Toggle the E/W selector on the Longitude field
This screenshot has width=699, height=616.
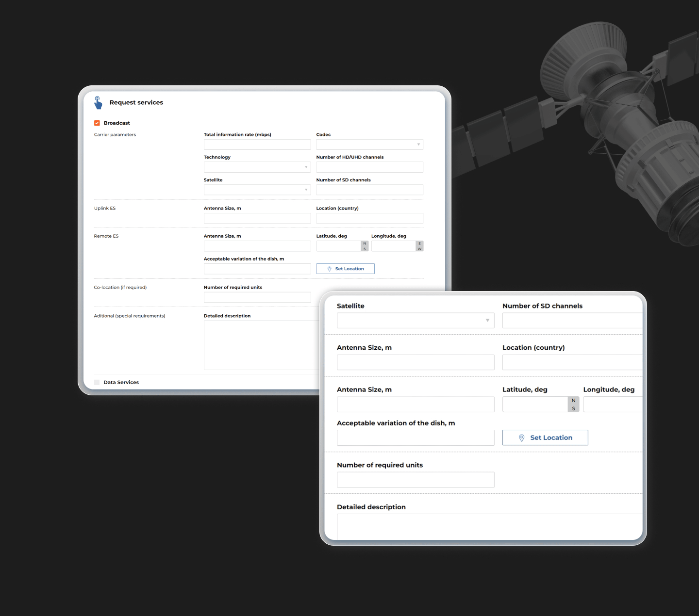click(419, 246)
